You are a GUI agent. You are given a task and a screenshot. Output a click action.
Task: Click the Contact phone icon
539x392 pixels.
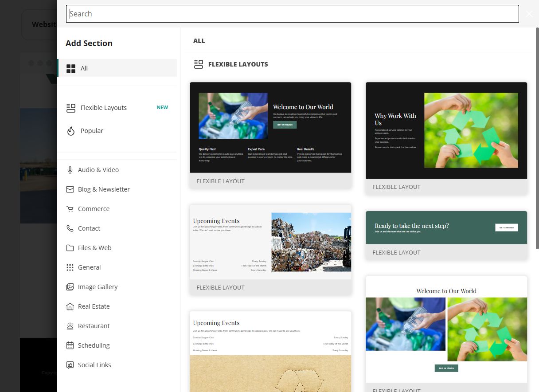click(70, 228)
